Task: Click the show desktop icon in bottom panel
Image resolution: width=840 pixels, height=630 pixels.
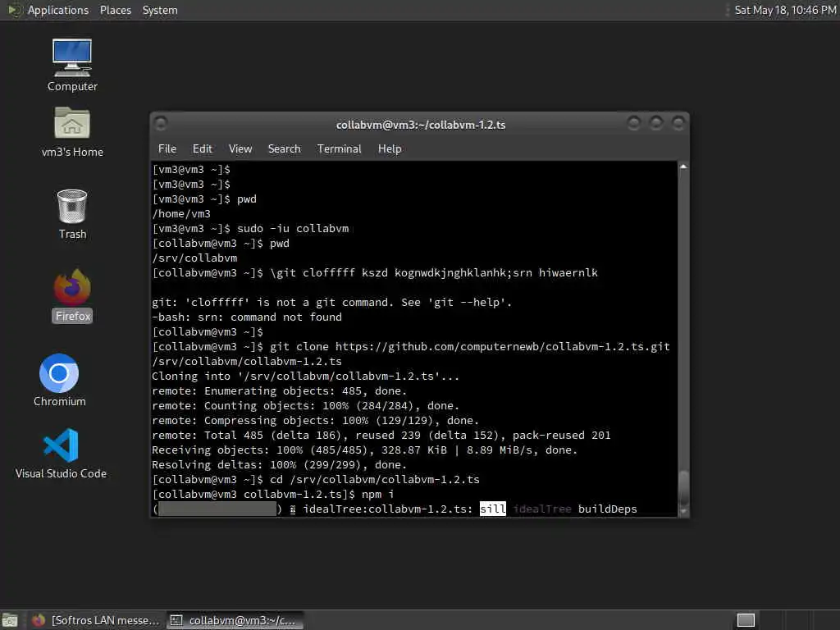Action: pos(10,620)
